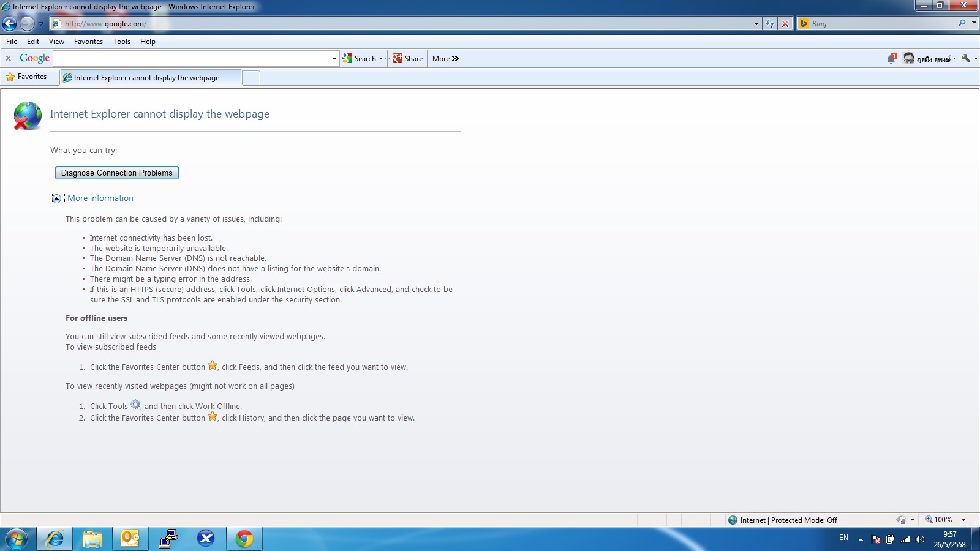Click the More information link

(x=100, y=198)
